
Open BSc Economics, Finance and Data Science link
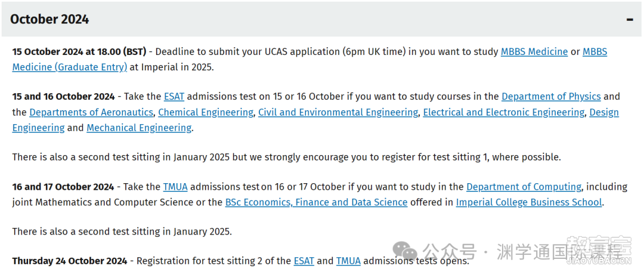pos(316,202)
